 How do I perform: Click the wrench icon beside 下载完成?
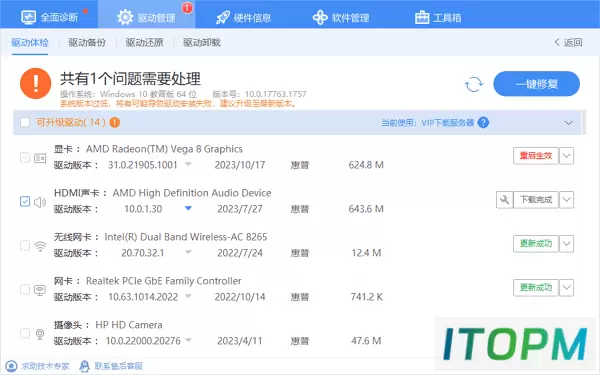pyautogui.click(x=504, y=200)
